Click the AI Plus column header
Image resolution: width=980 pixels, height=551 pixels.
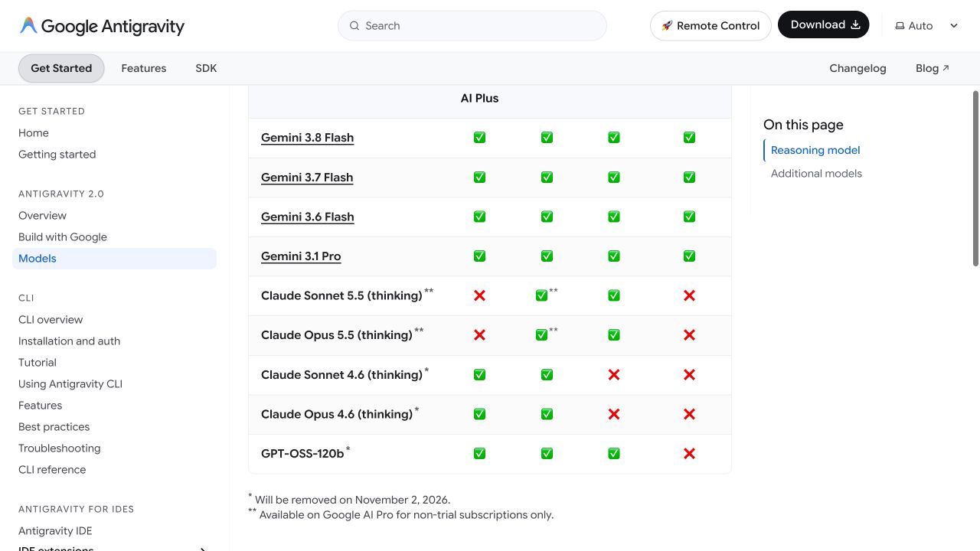[x=480, y=98]
